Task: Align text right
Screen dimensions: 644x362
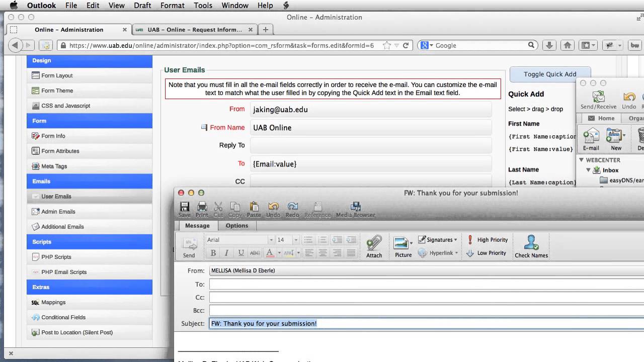Action: (337, 253)
